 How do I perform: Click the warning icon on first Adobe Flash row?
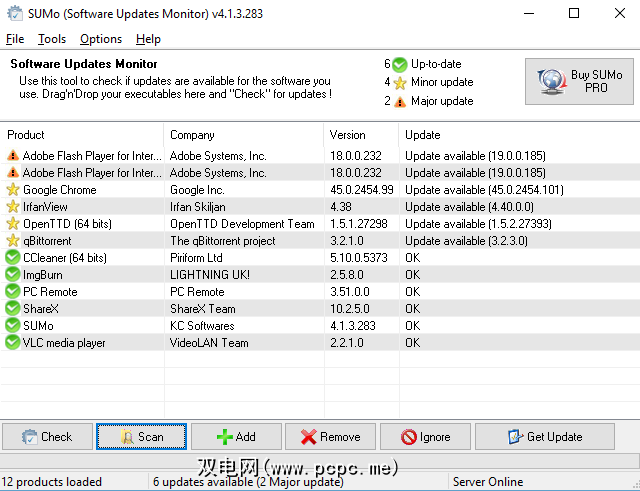pyautogui.click(x=13, y=156)
